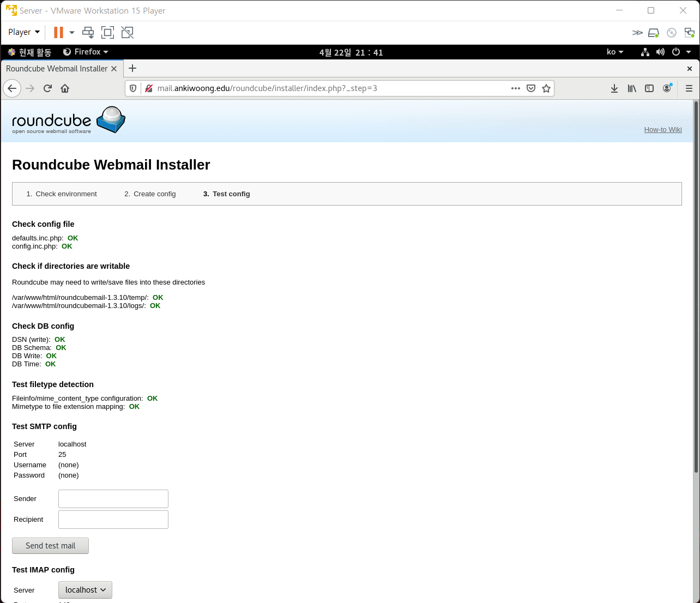Open the Firefox account icon
700x603 pixels.
pos(667,88)
